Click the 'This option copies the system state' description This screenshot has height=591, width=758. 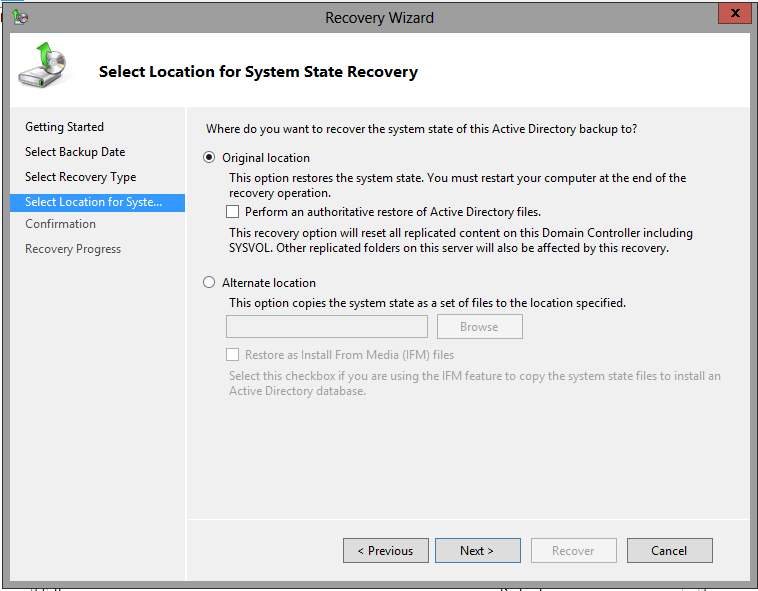[x=427, y=303]
